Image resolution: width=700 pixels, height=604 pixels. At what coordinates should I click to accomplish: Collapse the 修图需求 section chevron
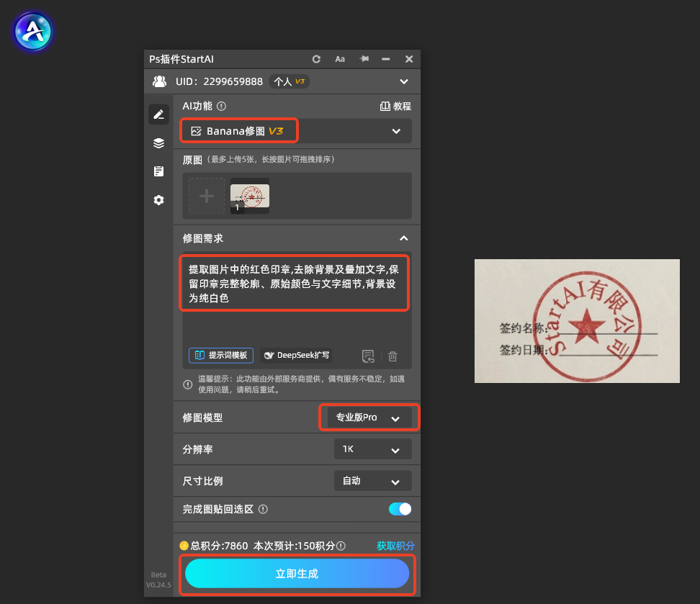(x=404, y=238)
